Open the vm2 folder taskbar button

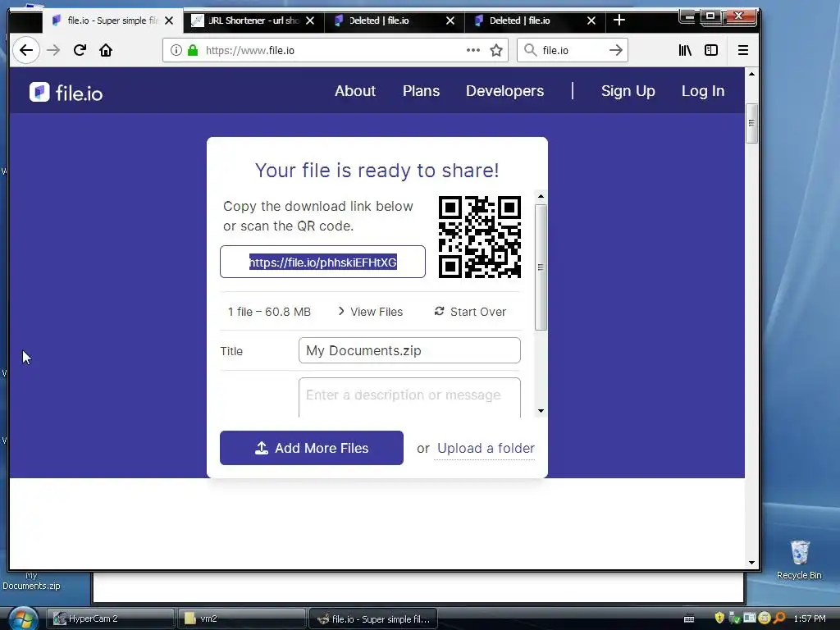242,619
